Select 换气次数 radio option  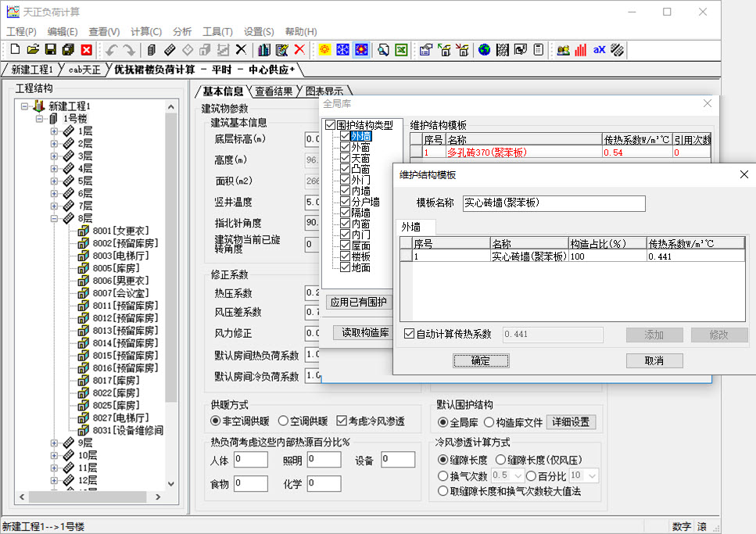(x=442, y=476)
